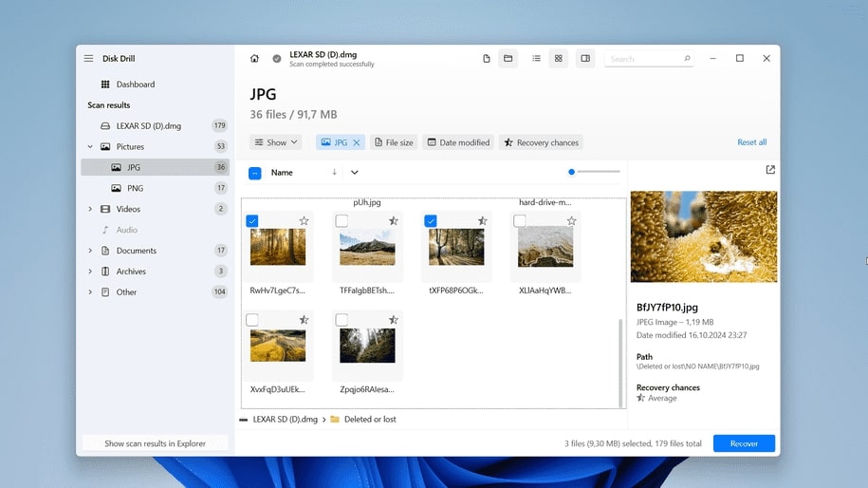868x488 pixels.
Task: Click Show scan results in Explorer
Action: coord(155,443)
